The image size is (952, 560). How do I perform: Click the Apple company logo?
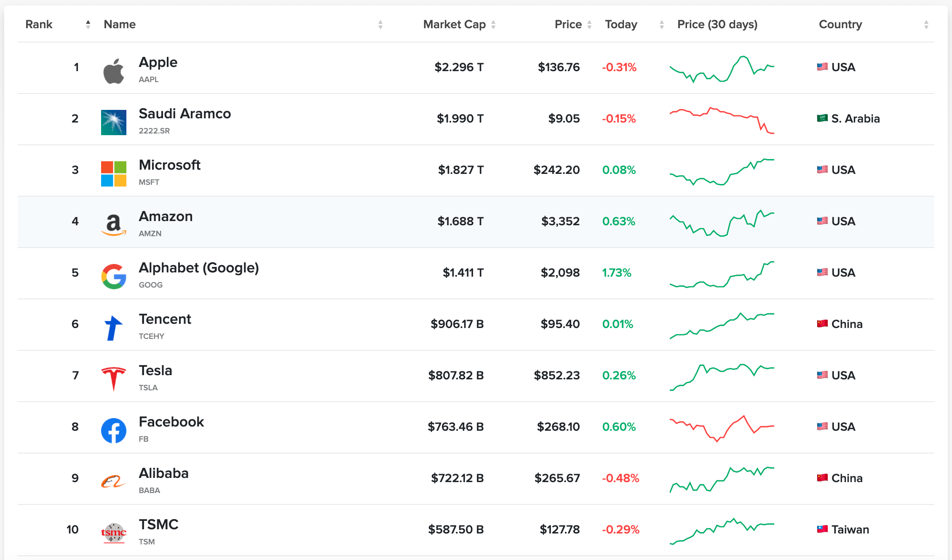tap(114, 71)
